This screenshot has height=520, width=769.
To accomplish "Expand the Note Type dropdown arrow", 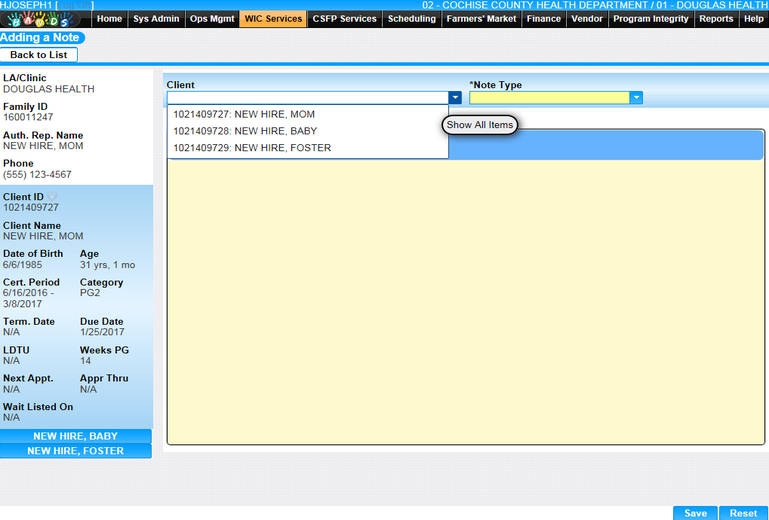I will (636, 98).
